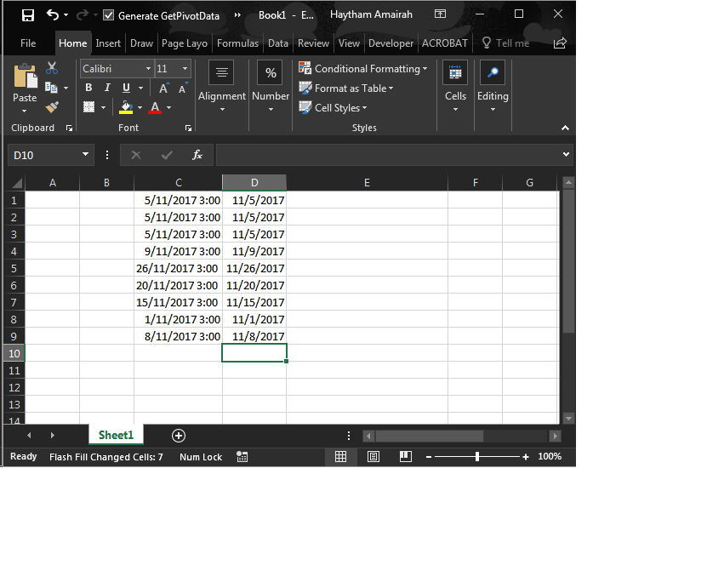Click the Insert Function fx icon

(x=197, y=155)
